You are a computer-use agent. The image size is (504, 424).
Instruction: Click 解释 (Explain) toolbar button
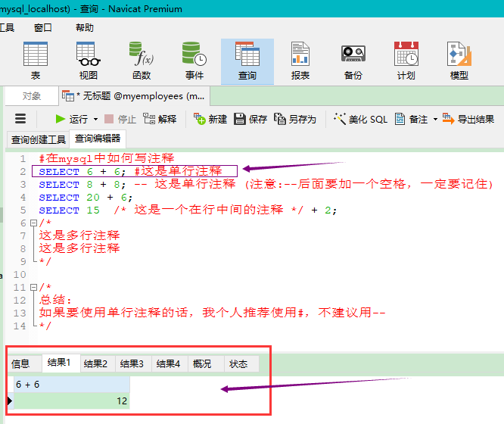pyautogui.click(x=160, y=119)
